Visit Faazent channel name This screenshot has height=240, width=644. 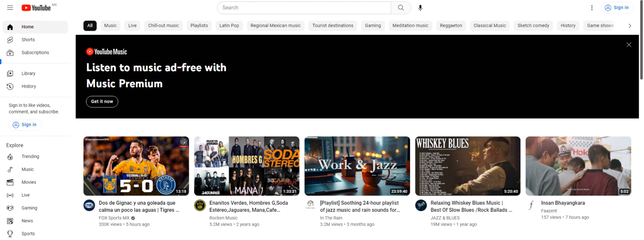[x=549, y=211]
